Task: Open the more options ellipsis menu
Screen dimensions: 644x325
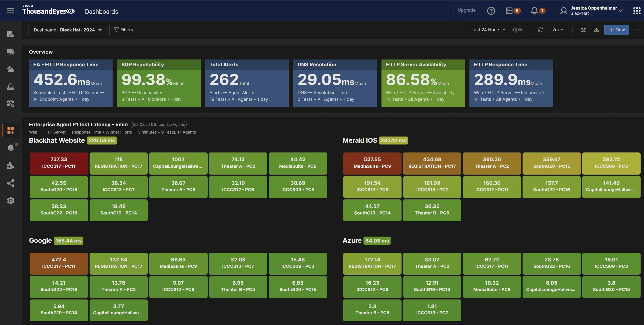Action: coord(637,30)
